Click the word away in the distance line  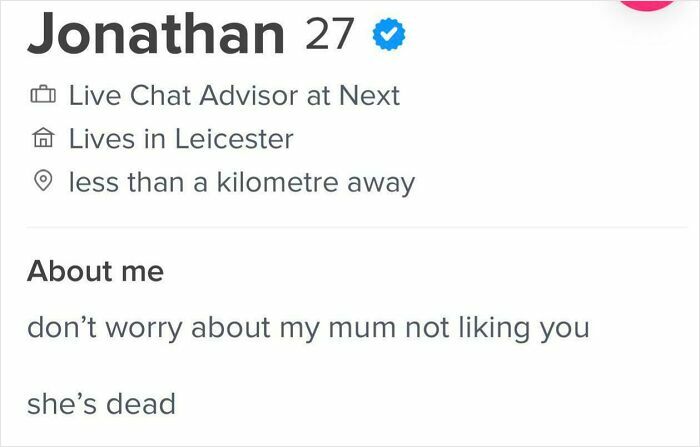(379, 183)
